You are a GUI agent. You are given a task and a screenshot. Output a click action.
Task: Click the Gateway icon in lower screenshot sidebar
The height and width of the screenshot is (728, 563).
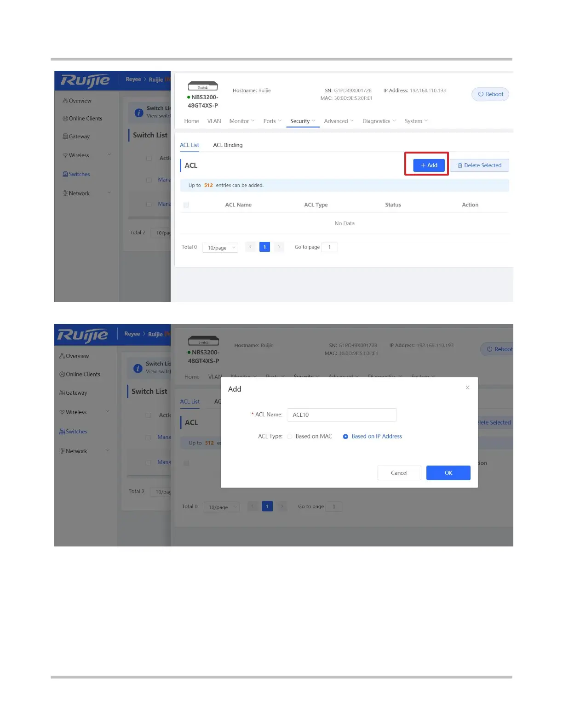point(62,393)
